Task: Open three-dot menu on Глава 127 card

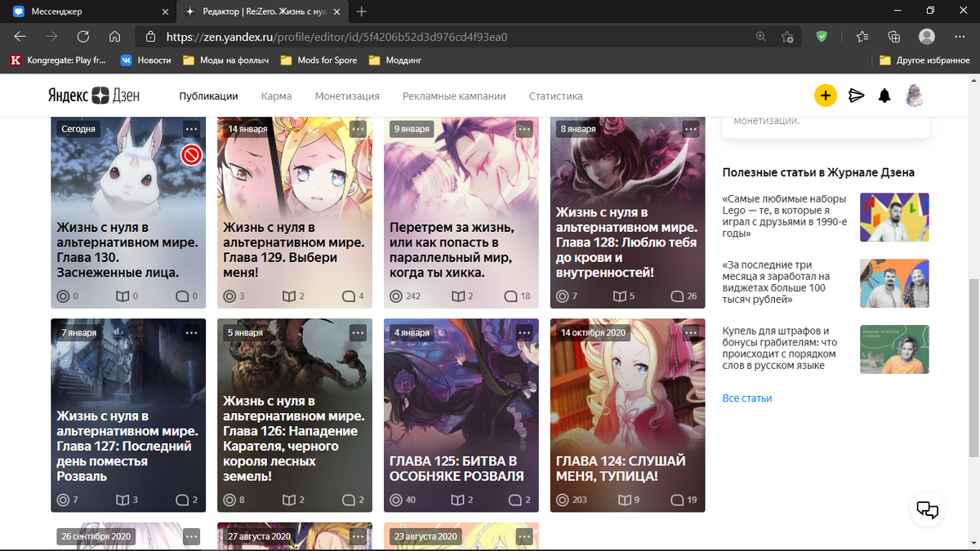Action: pos(191,333)
